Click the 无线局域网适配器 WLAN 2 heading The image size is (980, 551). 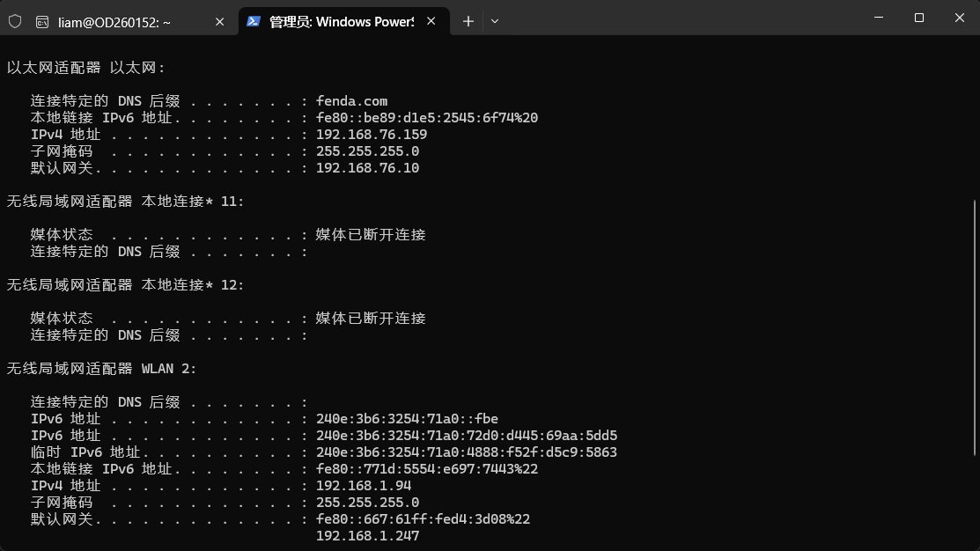(101, 369)
